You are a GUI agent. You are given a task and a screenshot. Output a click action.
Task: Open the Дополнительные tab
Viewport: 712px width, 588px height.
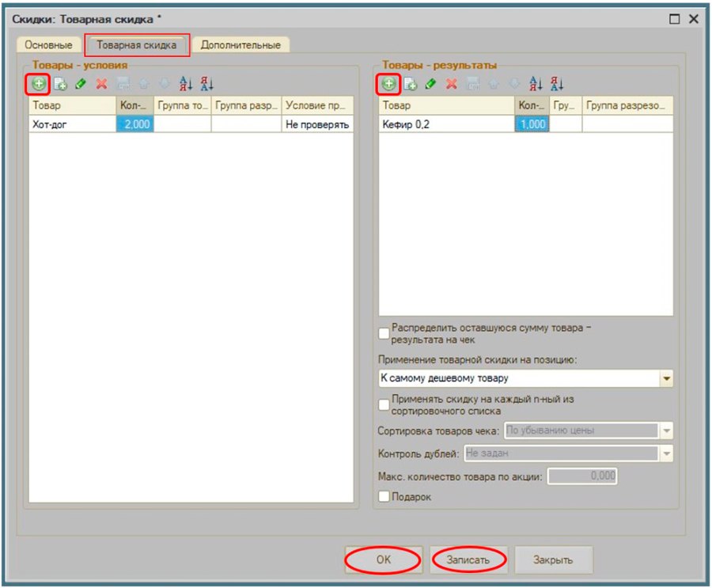[x=240, y=45]
